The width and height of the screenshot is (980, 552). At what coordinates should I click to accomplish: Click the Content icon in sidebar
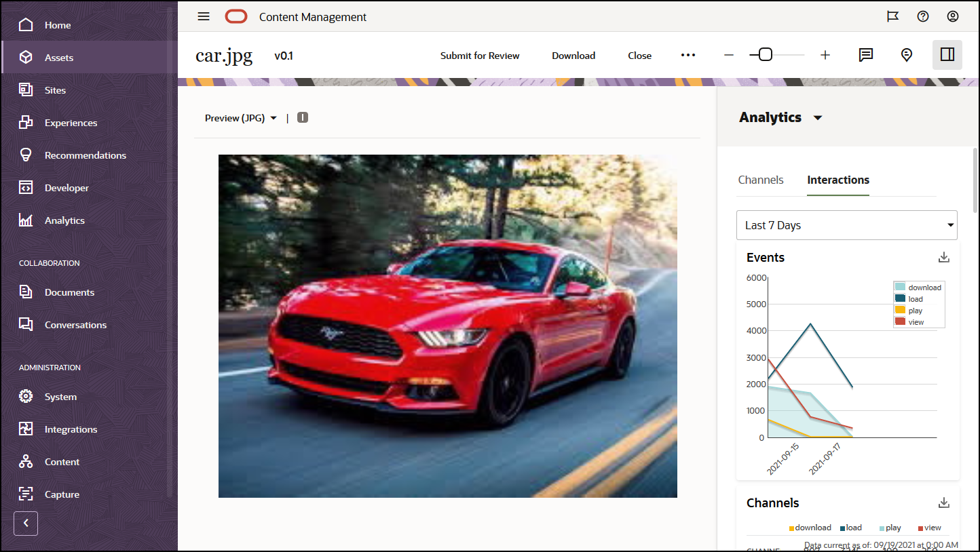pyautogui.click(x=26, y=462)
